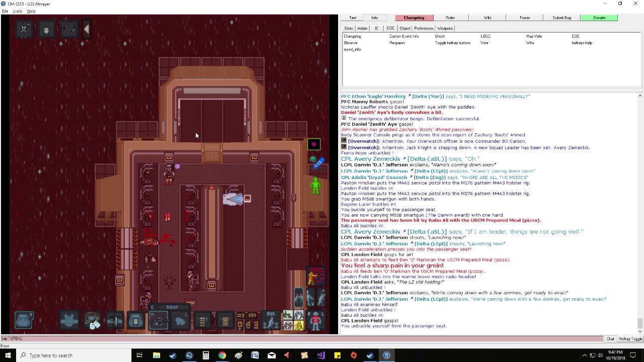
Task: Switch to the Text tab
Action: [353, 18]
